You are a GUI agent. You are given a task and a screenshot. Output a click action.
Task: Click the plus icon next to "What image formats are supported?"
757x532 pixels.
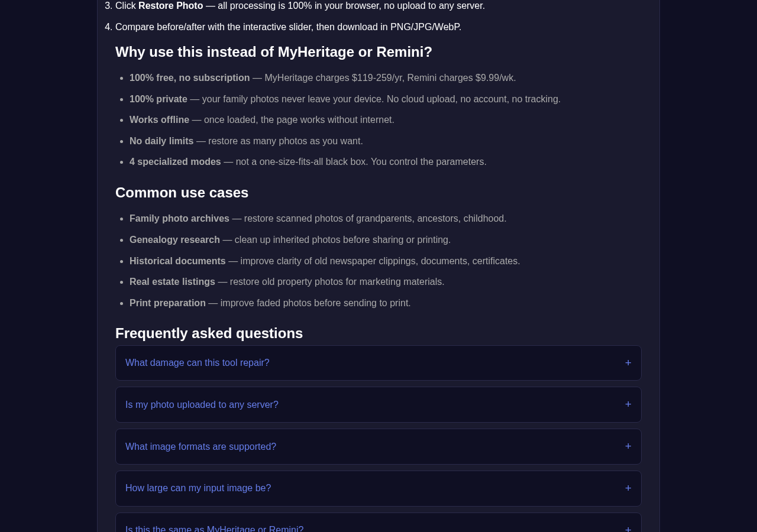[628, 446]
